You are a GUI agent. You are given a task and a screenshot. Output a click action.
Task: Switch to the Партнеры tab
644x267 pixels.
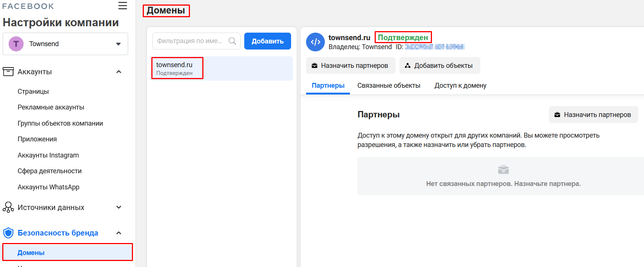328,85
